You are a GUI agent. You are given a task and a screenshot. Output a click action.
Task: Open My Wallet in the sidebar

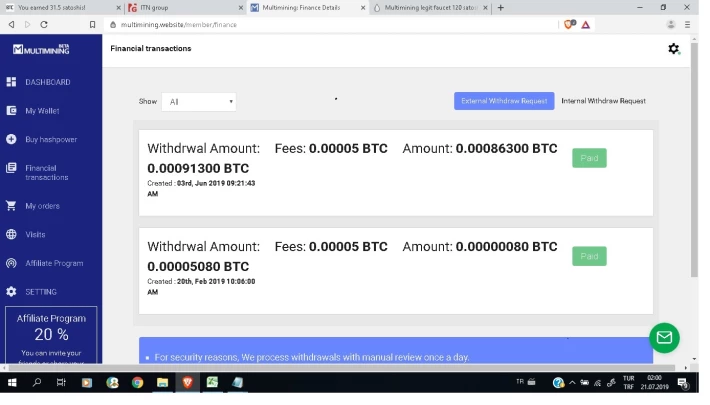(x=34, y=112)
